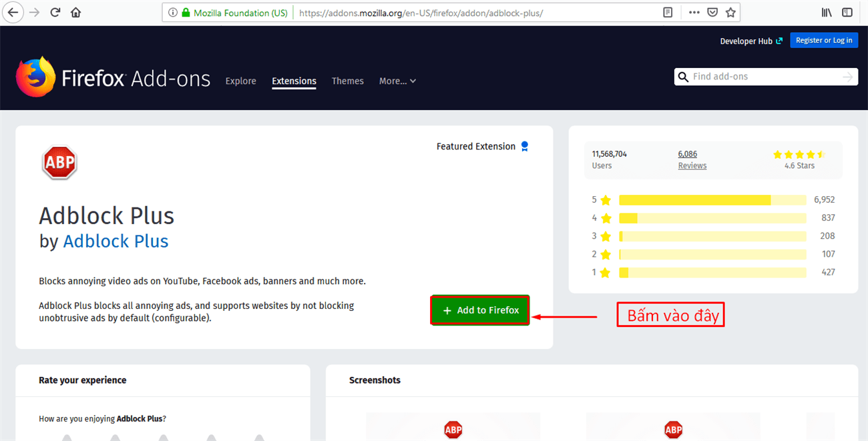Screen dimensions: 868x441
Task: Click the browser forward arrow
Action: click(34, 13)
